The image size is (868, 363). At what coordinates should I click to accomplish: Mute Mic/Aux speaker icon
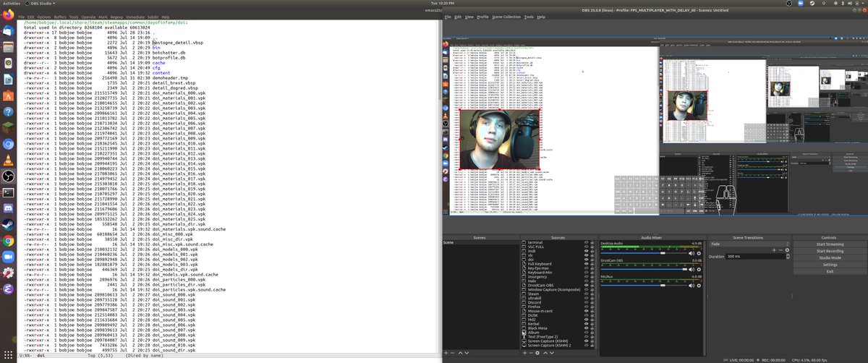(692, 286)
